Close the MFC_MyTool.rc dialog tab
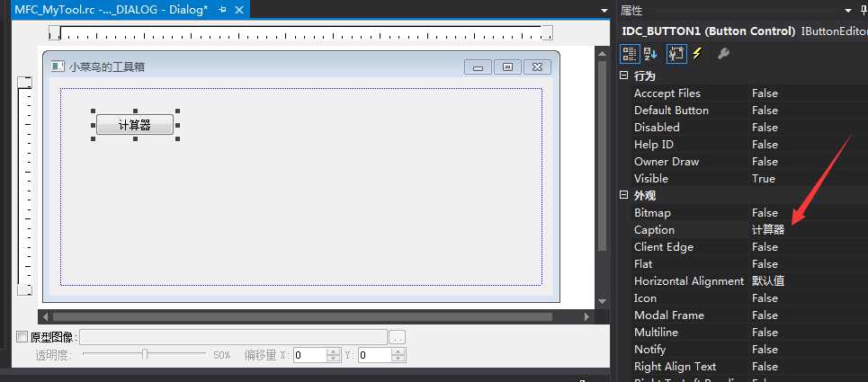The width and height of the screenshot is (868, 382). (239, 9)
